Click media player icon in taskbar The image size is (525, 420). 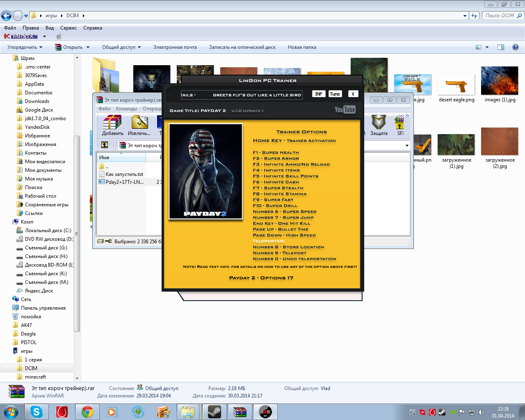pos(113,412)
